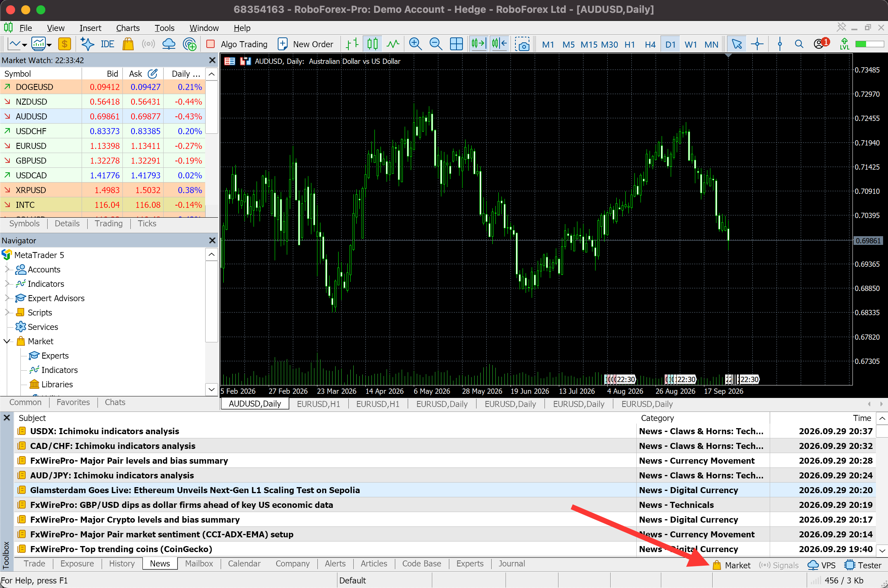
Task: Click the New Order button
Action: click(305, 44)
